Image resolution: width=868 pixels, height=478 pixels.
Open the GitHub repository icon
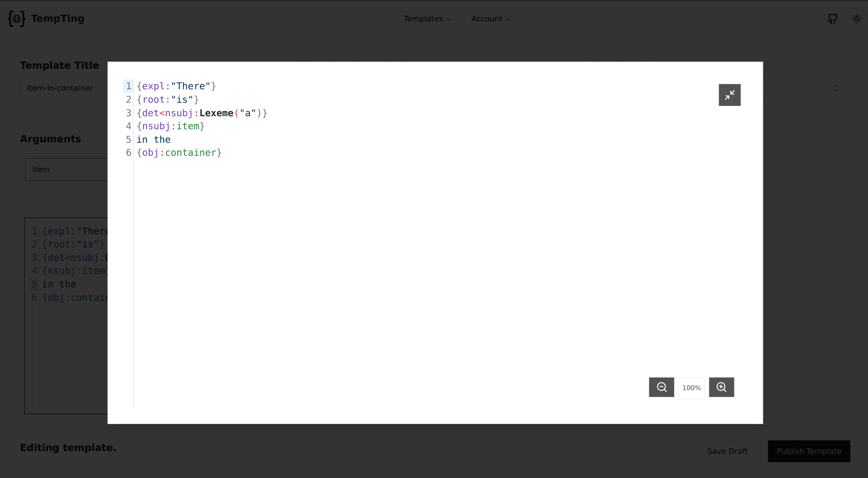832,19
